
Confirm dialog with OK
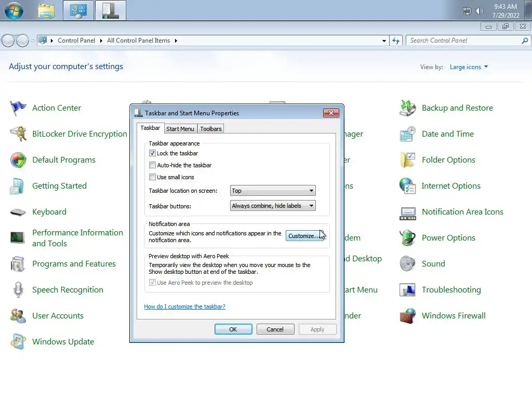pyautogui.click(x=233, y=329)
